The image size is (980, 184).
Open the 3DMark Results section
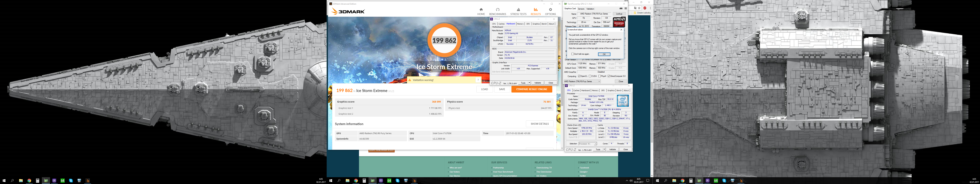pyautogui.click(x=536, y=11)
